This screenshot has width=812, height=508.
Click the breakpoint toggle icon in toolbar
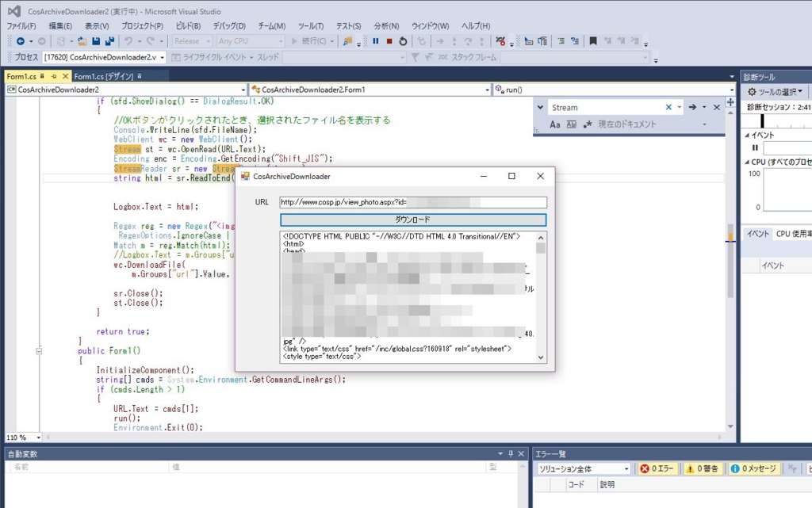coord(500,41)
